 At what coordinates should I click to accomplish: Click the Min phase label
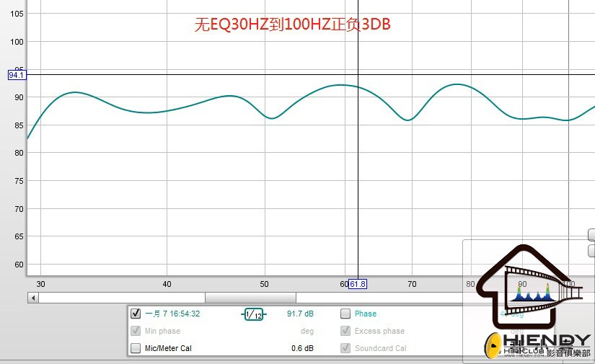point(162,331)
